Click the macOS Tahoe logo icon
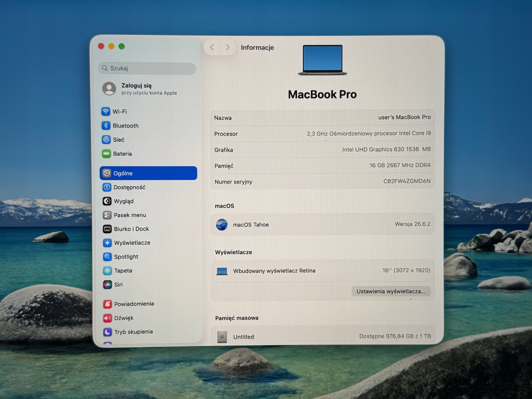 pyautogui.click(x=222, y=225)
